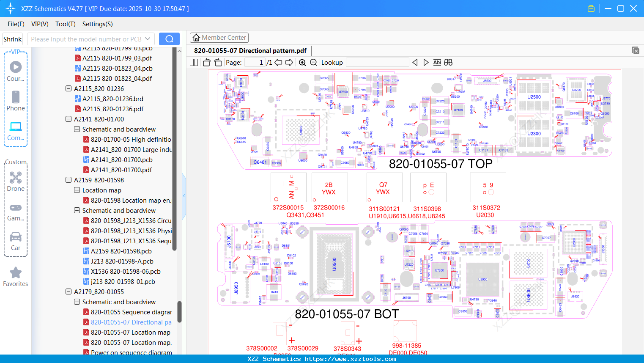Open the model number dropdown arrow

[148, 39]
